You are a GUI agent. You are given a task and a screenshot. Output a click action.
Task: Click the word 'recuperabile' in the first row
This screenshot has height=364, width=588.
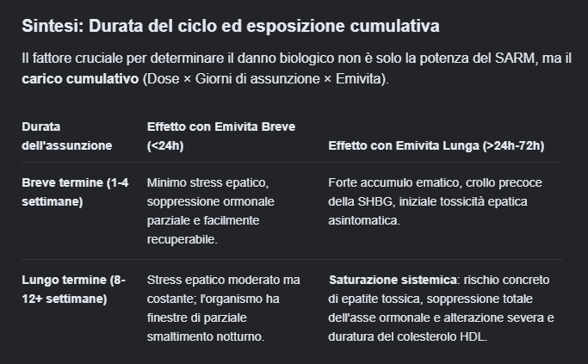click(182, 239)
